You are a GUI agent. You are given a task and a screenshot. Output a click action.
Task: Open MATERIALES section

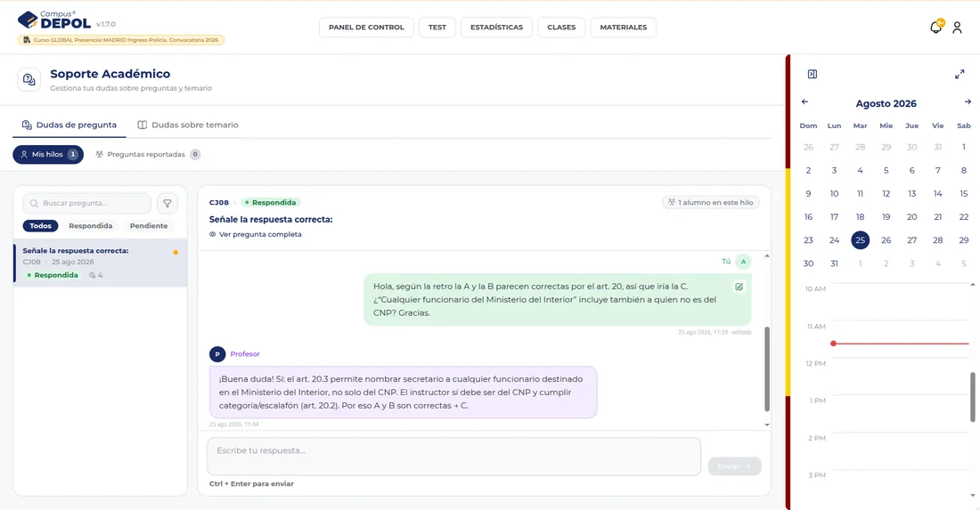pos(623,27)
